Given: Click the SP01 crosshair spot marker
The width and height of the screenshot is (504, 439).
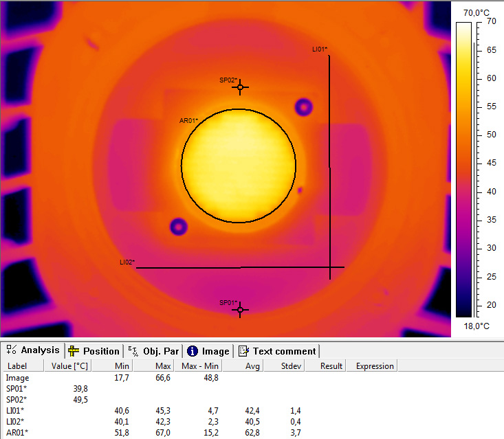Looking at the screenshot, I should 240,311.
